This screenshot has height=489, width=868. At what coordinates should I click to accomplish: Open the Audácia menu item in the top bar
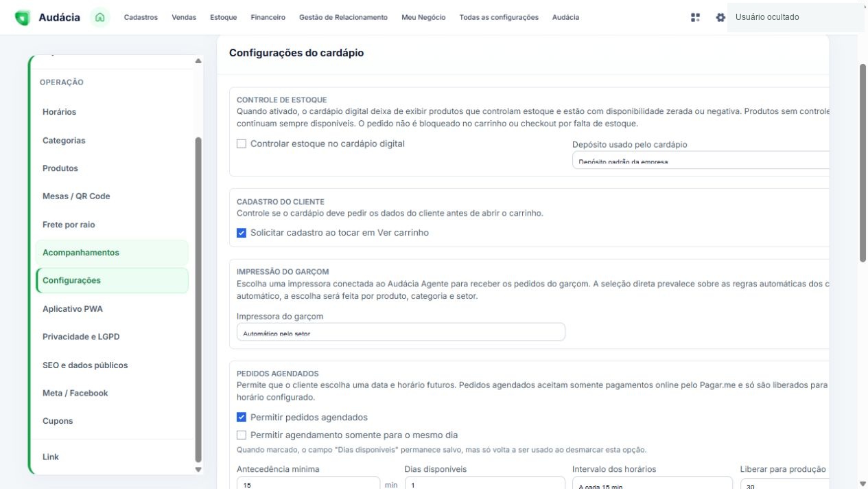pos(565,17)
